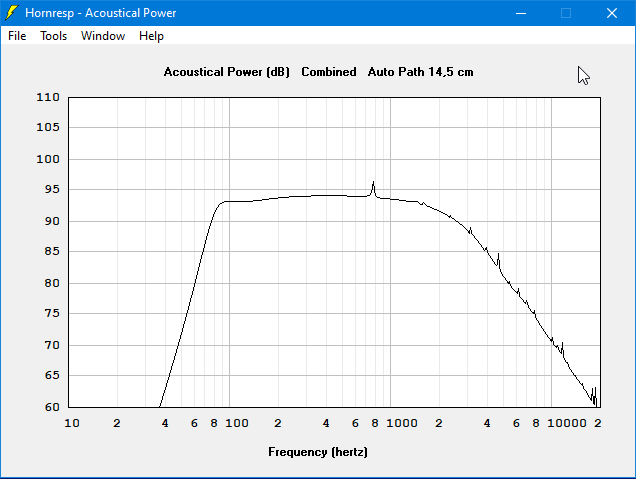Open the File menu
The image size is (636, 479).
(x=17, y=36)
